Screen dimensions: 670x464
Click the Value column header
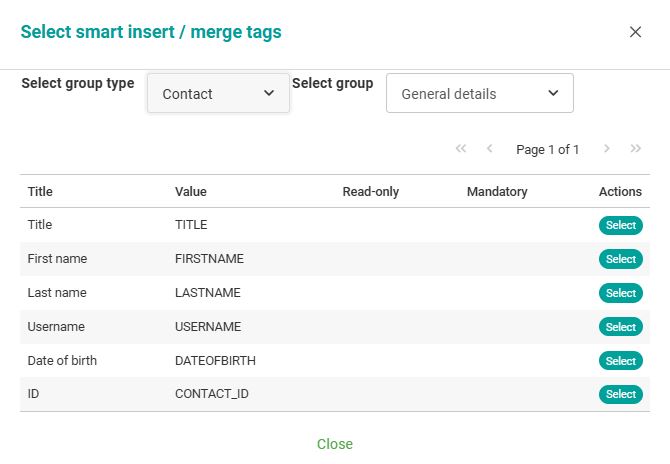(x=191, y=192)
